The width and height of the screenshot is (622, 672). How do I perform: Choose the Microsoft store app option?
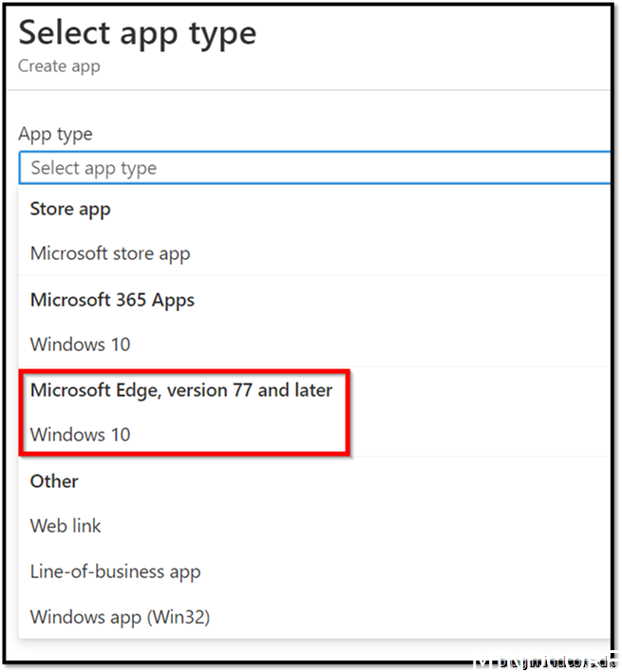pos(110,253)
